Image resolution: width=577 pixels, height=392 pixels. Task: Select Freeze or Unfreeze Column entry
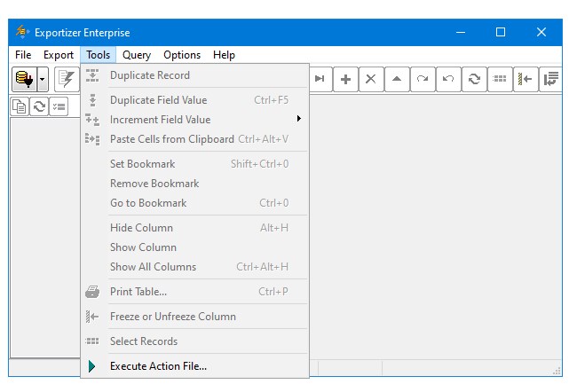(x=194, y=317)
